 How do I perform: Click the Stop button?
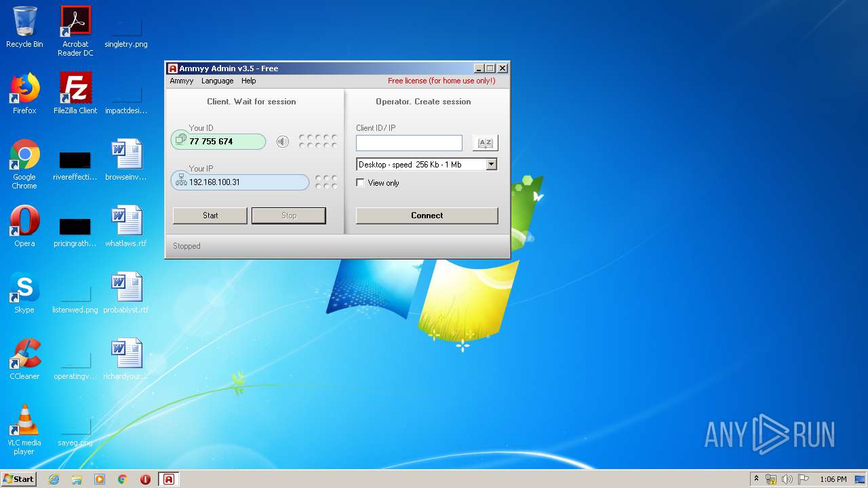[289, 216]
